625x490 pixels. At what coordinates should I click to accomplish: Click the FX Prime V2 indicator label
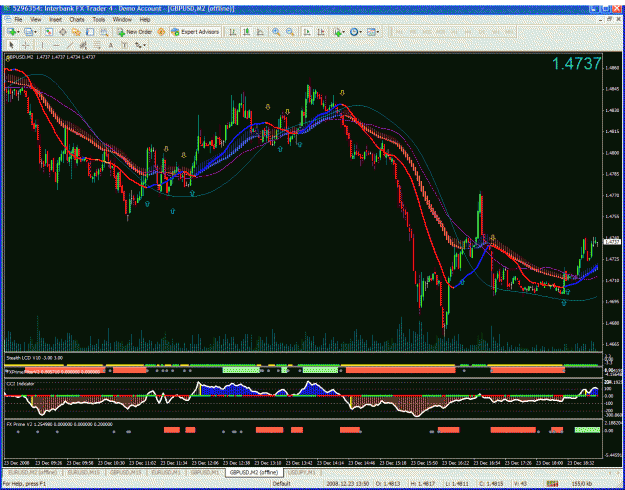click(59, 424)
